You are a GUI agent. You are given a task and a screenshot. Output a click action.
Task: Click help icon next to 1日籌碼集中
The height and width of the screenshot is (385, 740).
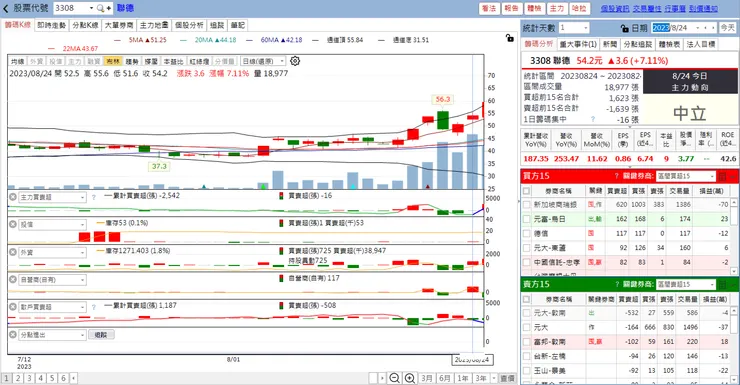coord(593,119)
